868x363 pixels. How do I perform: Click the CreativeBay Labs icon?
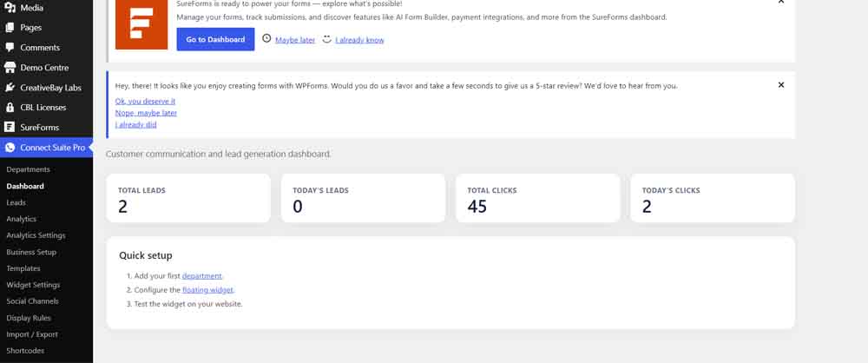coord(10,88)
